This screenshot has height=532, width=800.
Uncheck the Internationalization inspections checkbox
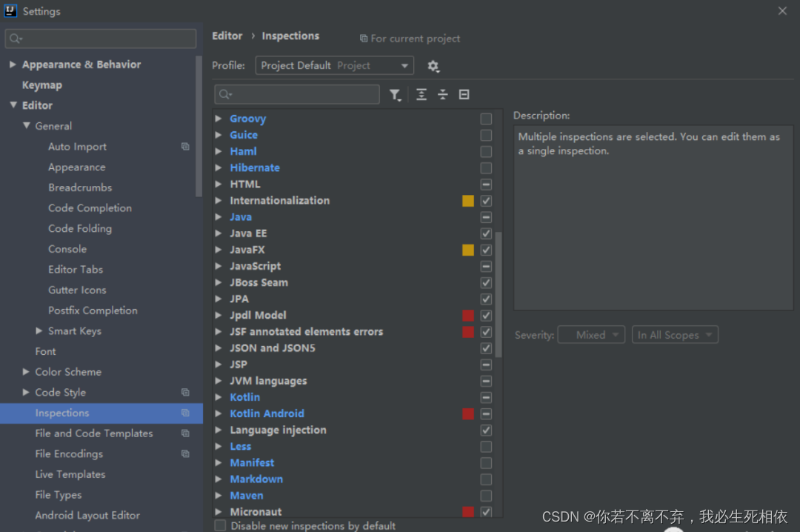(x=486, y=201)
